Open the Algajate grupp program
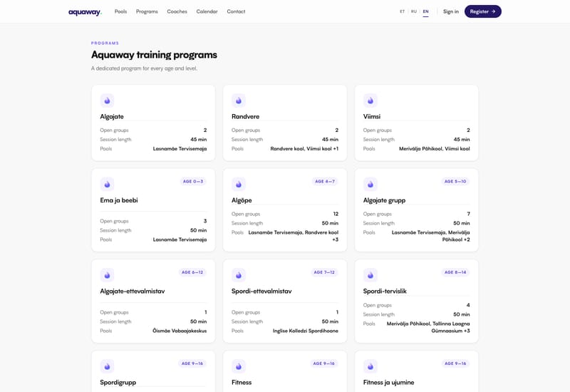The height and width of the screenshot is (392, 570). 384,200
